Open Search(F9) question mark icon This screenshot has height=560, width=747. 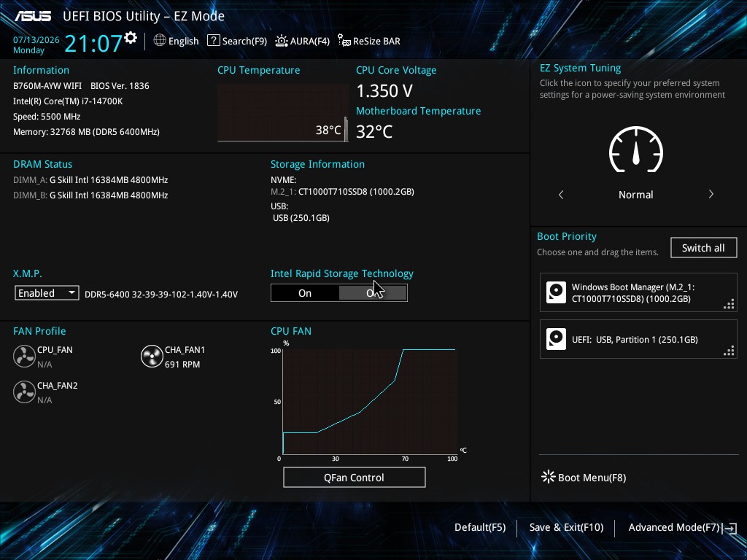(x=214, y=41)
